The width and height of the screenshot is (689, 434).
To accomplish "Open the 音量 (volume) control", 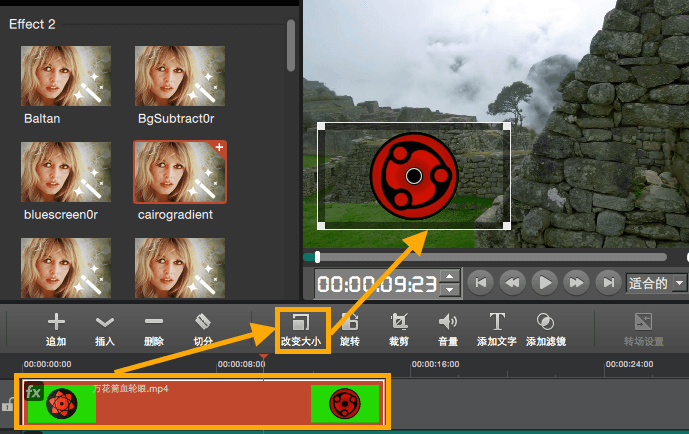I will click(448, 322).
